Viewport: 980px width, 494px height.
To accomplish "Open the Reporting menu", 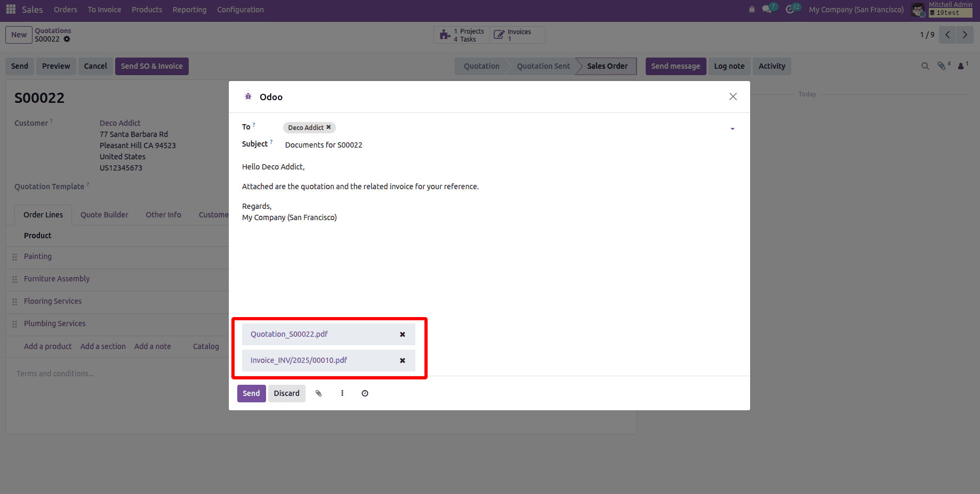I will tap(189, 9).
